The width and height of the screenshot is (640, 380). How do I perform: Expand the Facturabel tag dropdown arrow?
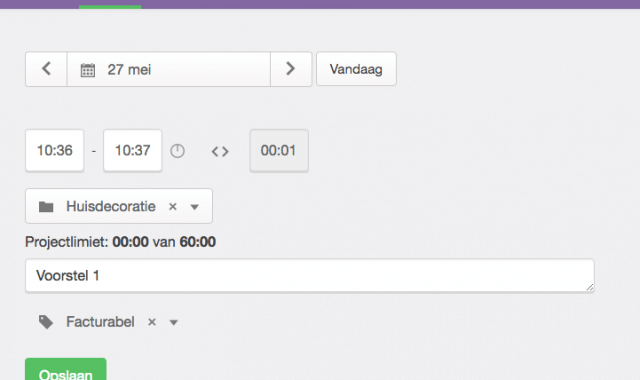[x=173, y=322]
